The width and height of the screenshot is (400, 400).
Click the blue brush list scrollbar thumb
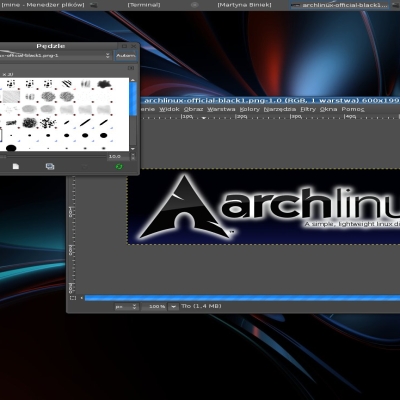(x=133, y=99)
